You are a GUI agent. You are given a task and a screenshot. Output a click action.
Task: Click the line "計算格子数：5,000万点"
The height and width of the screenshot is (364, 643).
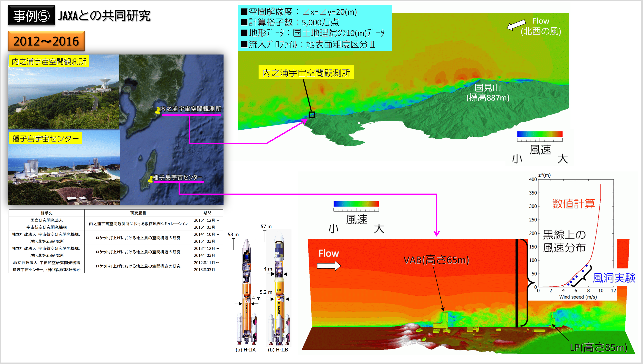290,22
